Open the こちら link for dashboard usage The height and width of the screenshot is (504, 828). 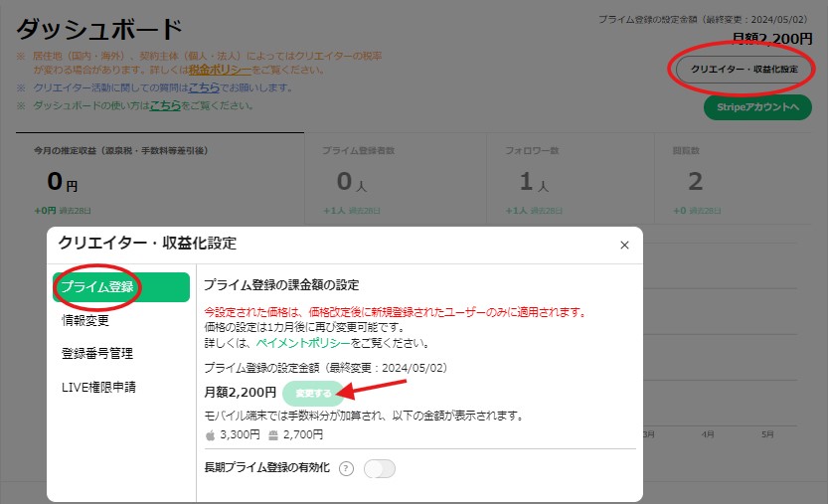pyautogui.click(x=165, y=105)
